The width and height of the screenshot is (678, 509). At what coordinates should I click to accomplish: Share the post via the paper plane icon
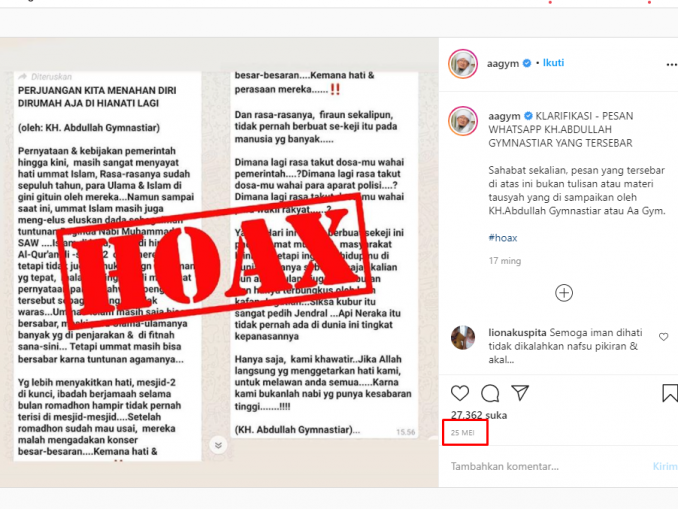[520, 393]
